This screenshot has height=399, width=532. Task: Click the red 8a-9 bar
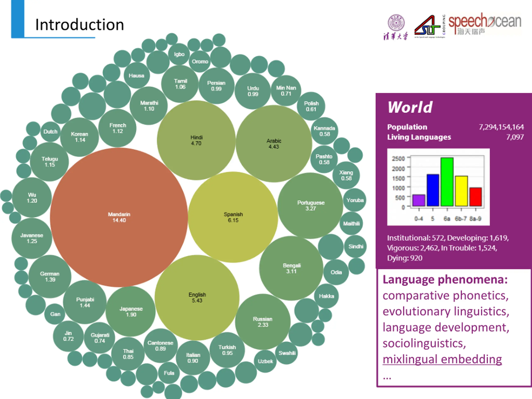click(x=475, y=197)
